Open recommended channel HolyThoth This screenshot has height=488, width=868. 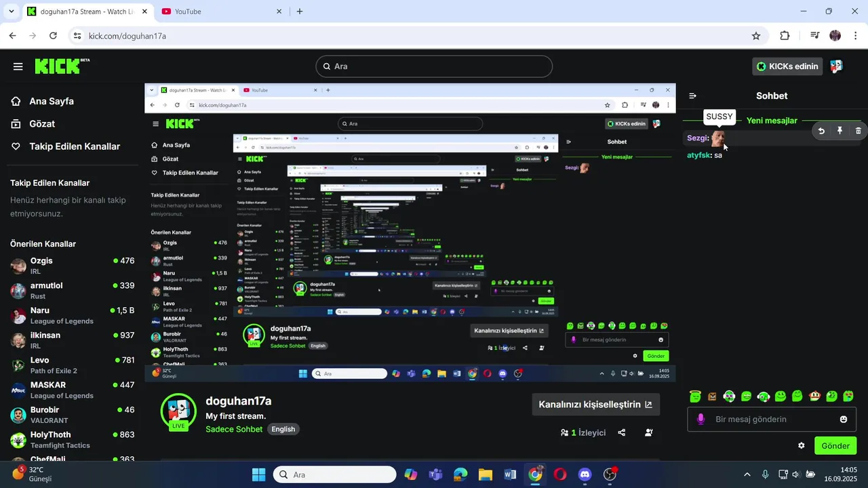(x=72, y=439)
